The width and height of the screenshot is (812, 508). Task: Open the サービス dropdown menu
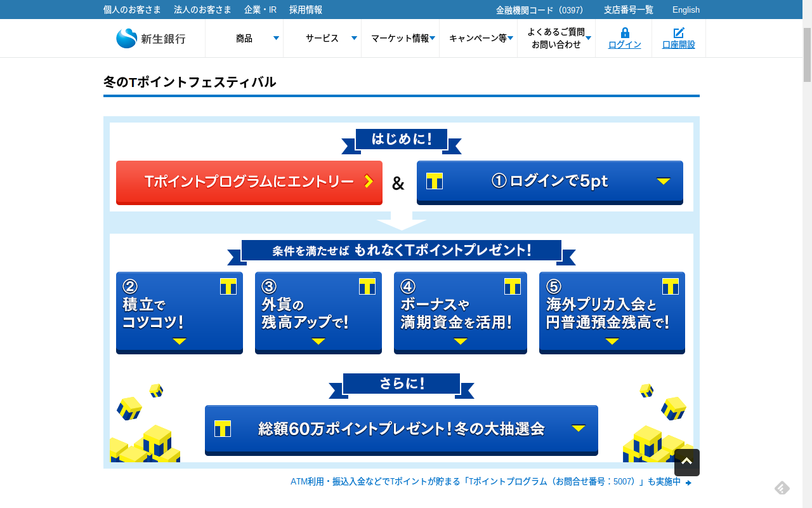[x=322, y=38]
